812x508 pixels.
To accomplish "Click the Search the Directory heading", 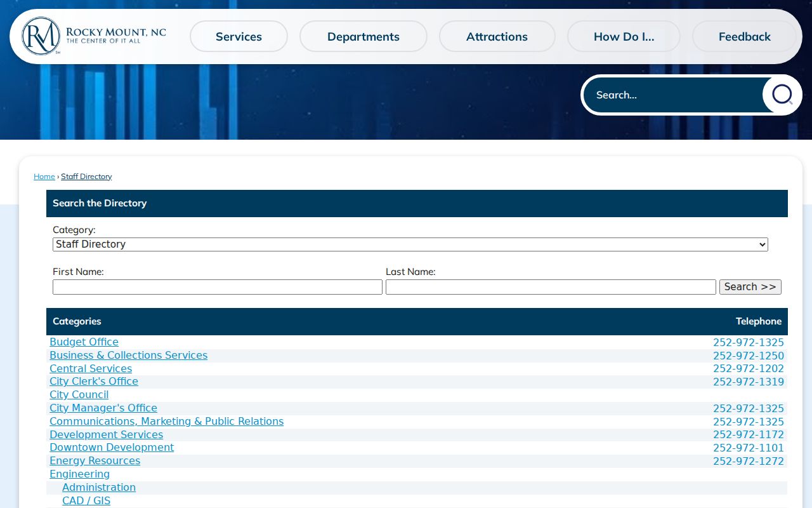I will 100,203.
